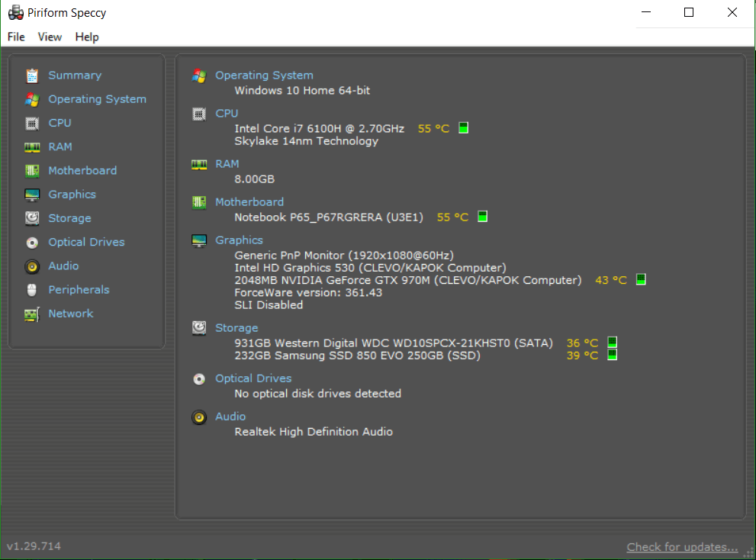Image resolution: width=756 pixels, height=560 pixels.
Task: Open the Operating System heading link
Action: (264, 76)
